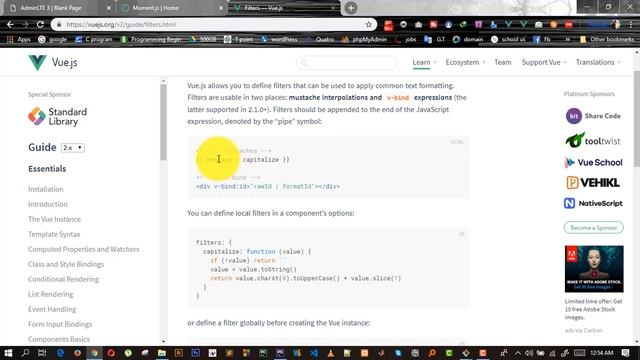Switch to Chrome in the taskbar
640x360 pixels.
tap(94, 353)
